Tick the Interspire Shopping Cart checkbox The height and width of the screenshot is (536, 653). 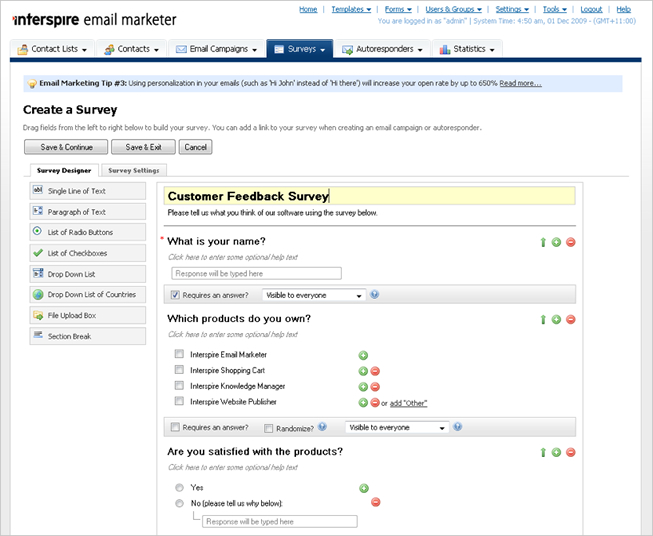(179, 370)
